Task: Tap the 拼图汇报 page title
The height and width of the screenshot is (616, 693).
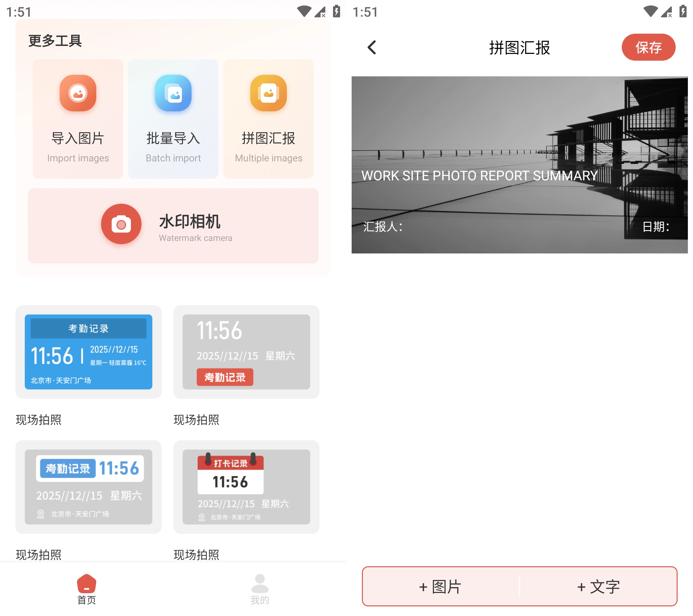Action: [x=519, y=47]
